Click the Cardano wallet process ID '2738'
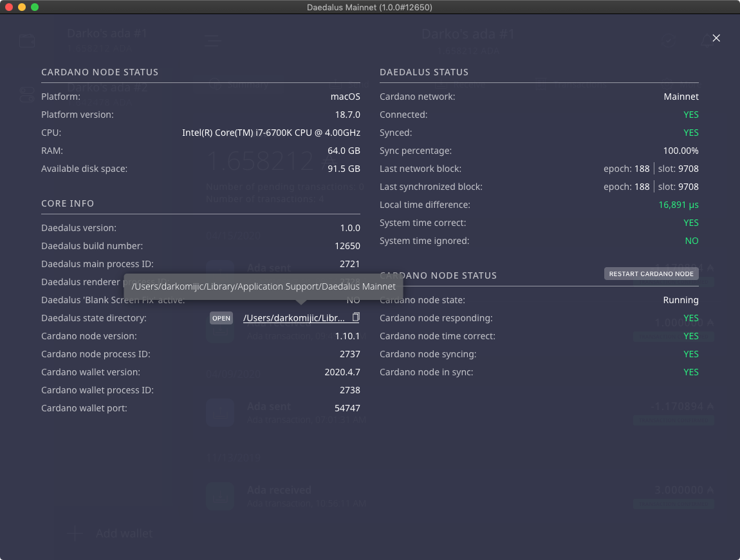Image resolution: width=740 pixels, height=560 pixels. [349, 390]
